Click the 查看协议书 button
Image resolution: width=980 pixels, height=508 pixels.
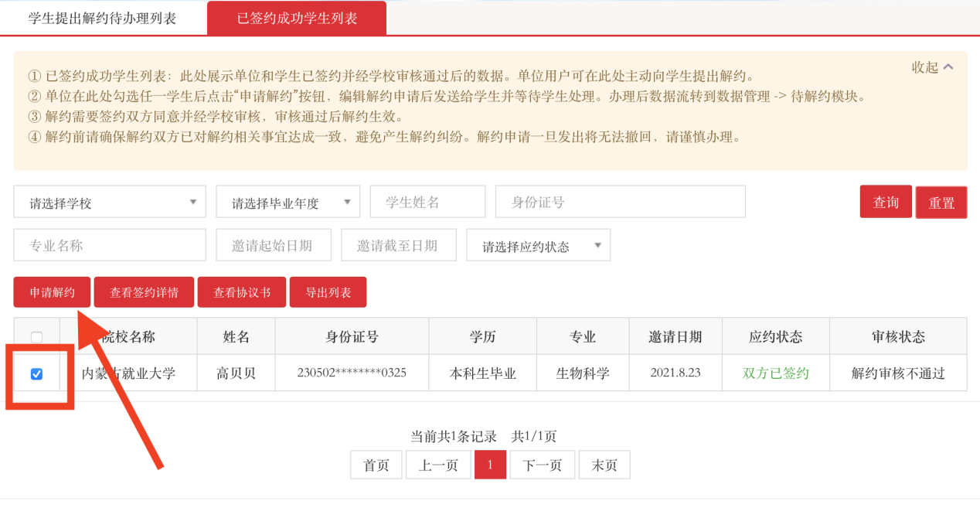pyautogui.click(x=242, y=292)
